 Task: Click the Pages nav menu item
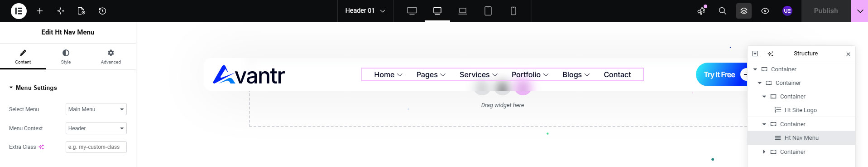[x=431, y=75]
